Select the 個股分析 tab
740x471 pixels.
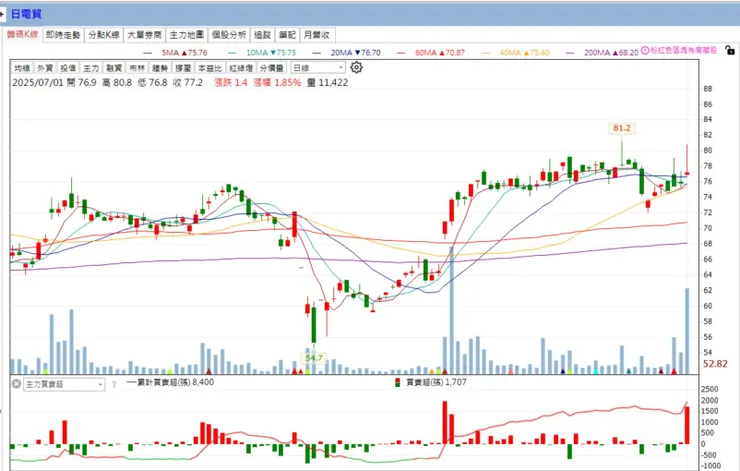point(229,35)
